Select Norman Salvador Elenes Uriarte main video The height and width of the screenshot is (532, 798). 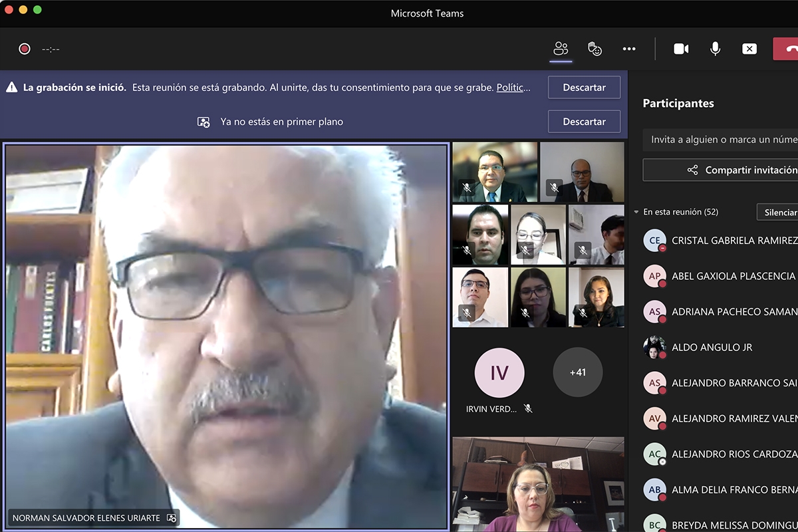click(226, 336)
